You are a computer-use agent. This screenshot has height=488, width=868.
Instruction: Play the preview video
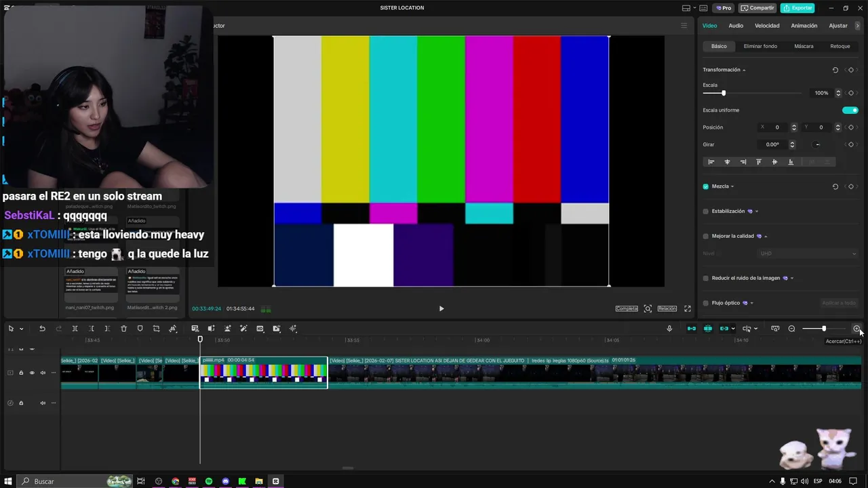(x=441, y=308)
